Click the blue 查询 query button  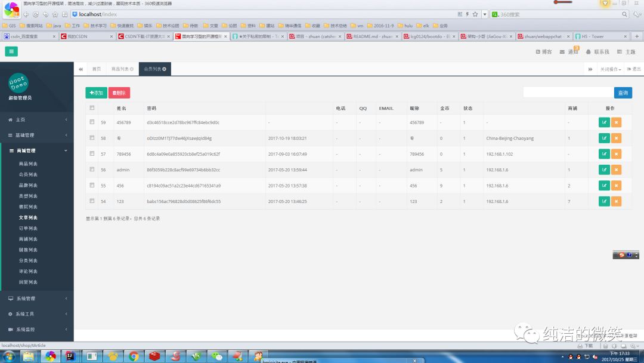tap(623, 93)
